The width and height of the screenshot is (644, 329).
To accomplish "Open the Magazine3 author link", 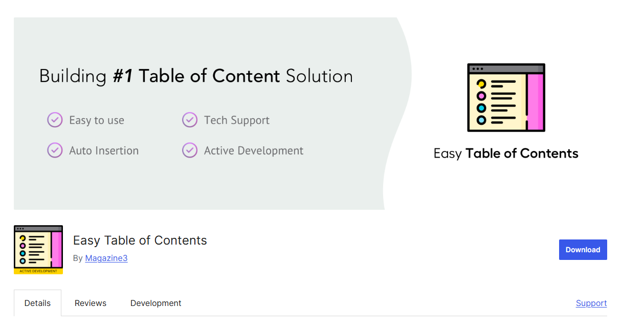I will pos(106,258).
